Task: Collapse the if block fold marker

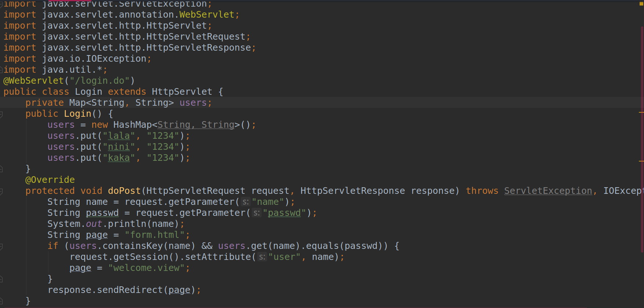Action: (x=1, y=246)
